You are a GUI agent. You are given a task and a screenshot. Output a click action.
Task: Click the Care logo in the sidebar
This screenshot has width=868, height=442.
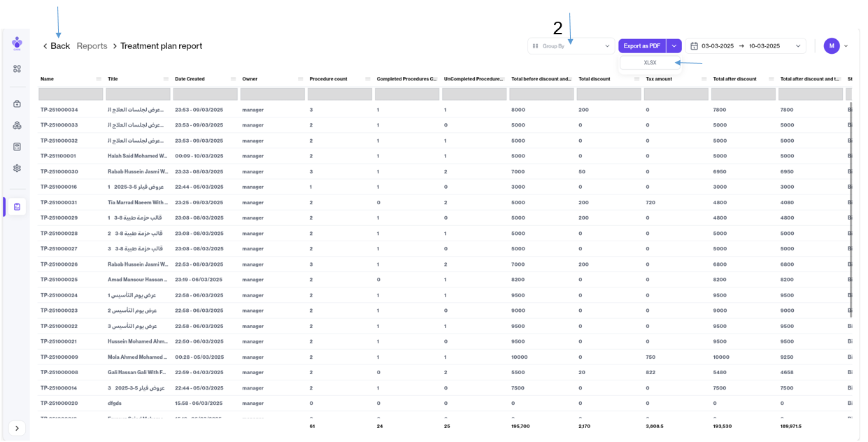coord(17,43)
